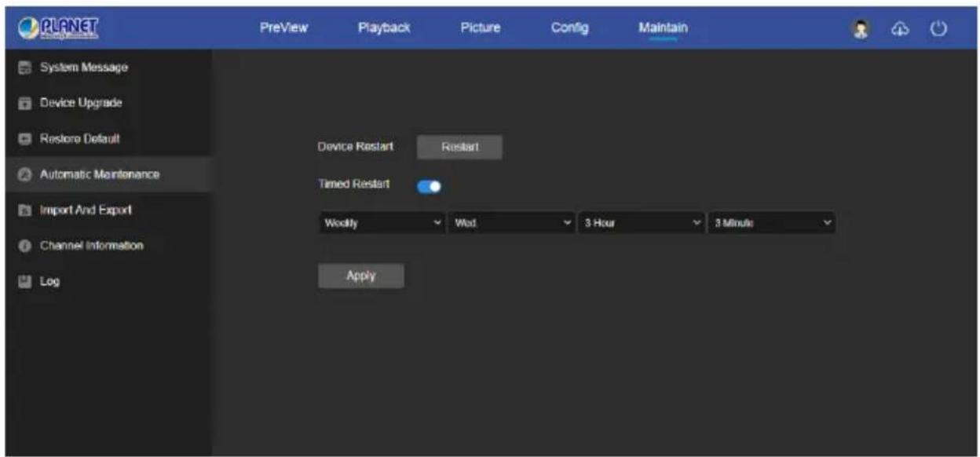Click the Automatic Maintenance sidebar icon
This screenshot has width=980, height=457.
pos(25,174)
